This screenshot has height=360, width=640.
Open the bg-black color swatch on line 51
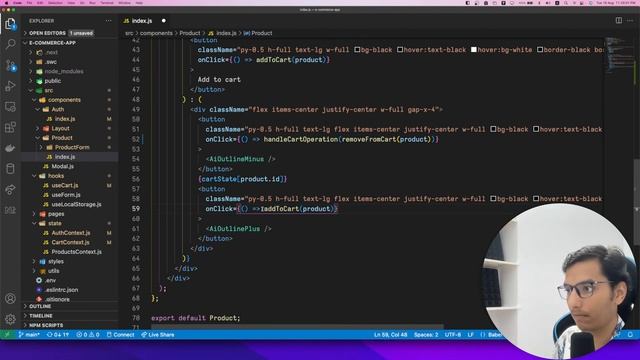[x=493, y=129]
